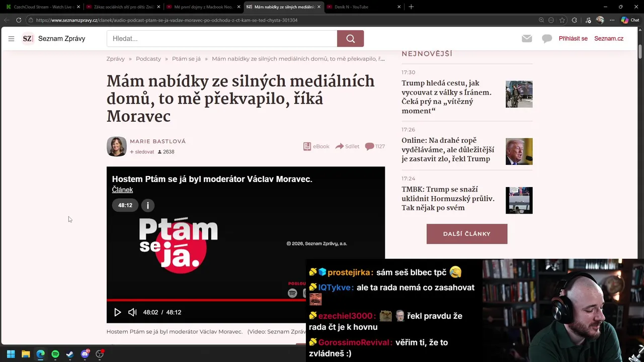Click the NEJNOVĚJŠÍ section heading
The width and height of the screenshot is (644, 362).
(427, 53)
